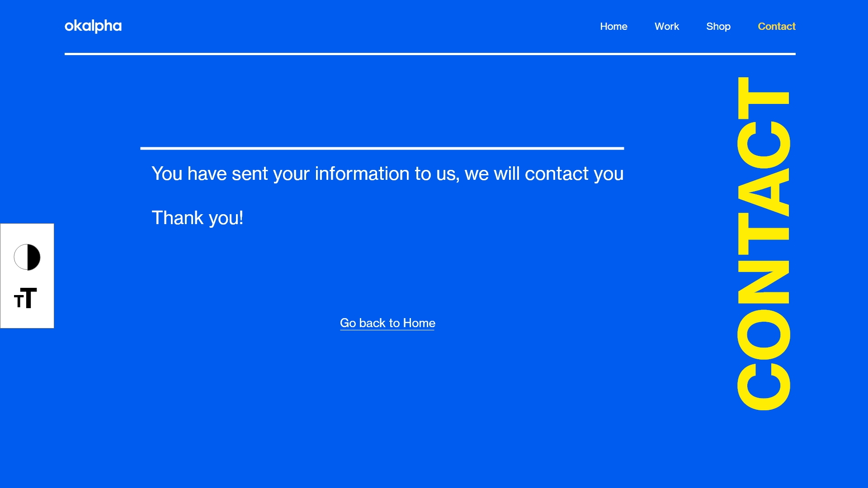Click the word 'information' in the message

pyautogui.click(x=362, y=174)
